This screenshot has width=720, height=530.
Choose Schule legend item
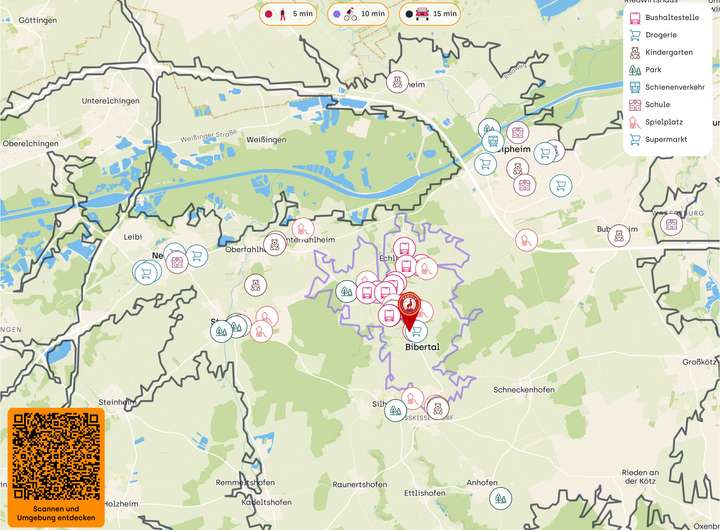click(649, 105)
